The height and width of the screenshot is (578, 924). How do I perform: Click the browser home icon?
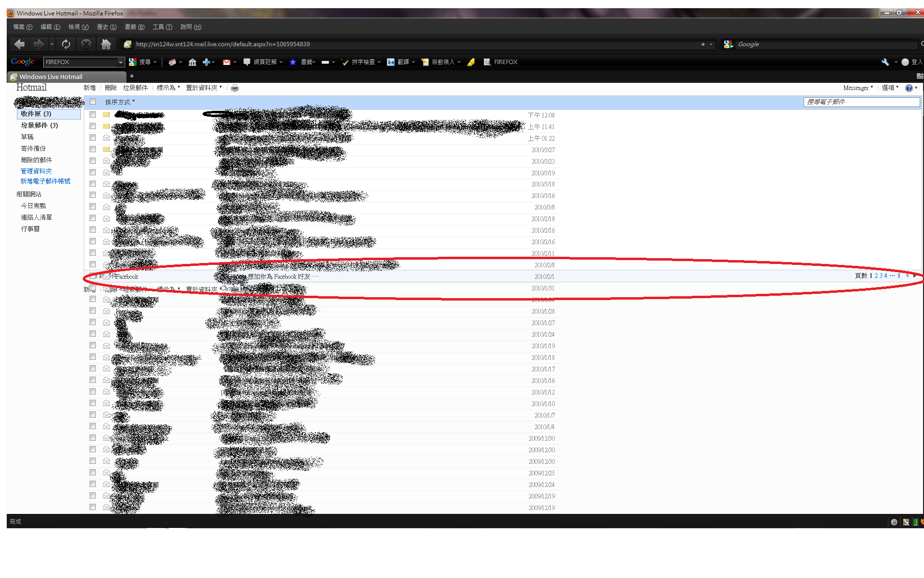(x=106, y=44)
